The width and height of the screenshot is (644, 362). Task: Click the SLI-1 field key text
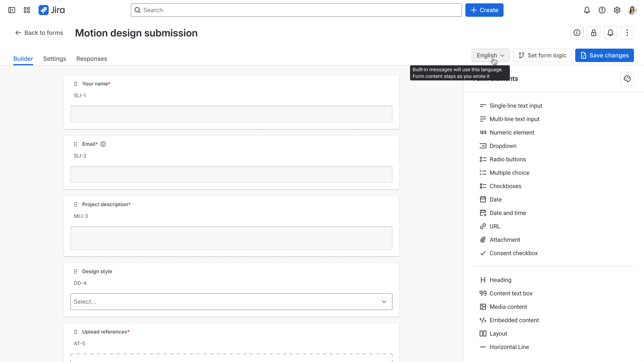coord(80,96)
